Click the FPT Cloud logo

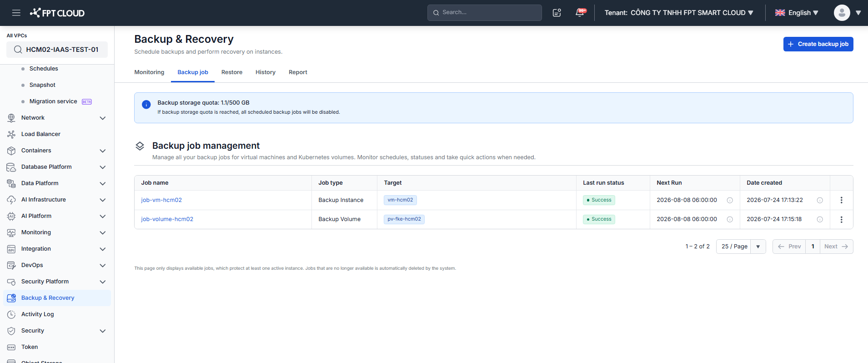(x=57, y=13)
